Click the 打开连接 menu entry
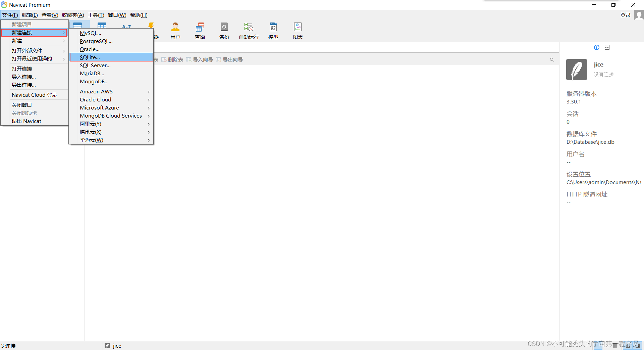The height and width of the screenshot is (350, 644). pos(34,69)
